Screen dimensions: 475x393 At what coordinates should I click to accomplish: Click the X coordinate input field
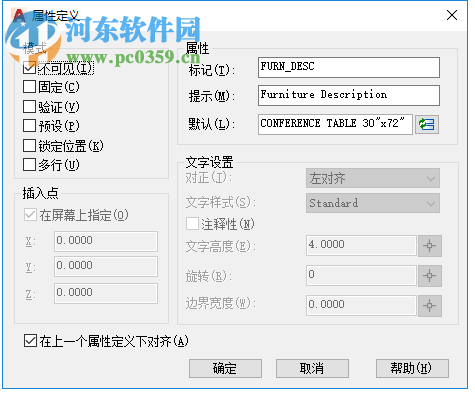pos(106,241)
